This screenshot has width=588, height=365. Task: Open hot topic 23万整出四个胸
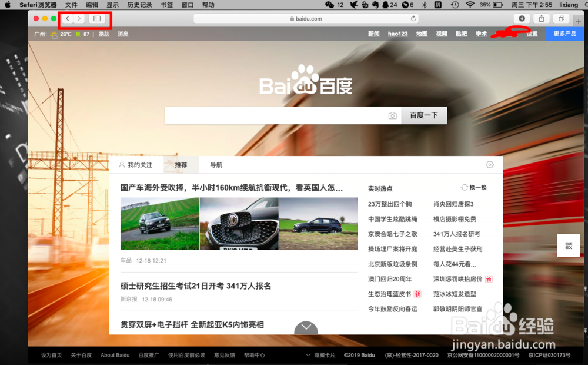coord(390,204)
